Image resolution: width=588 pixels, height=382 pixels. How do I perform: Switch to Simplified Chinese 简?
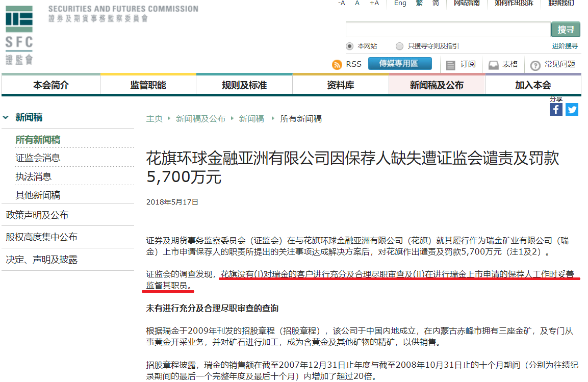[x=436, y=3]
